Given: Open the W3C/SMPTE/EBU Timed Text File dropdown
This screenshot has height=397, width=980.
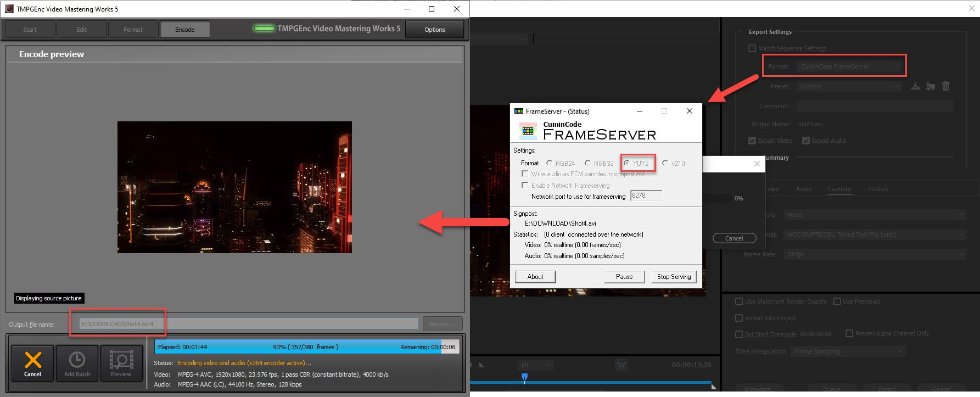Looking at the screenshot, I should [875, 234].
